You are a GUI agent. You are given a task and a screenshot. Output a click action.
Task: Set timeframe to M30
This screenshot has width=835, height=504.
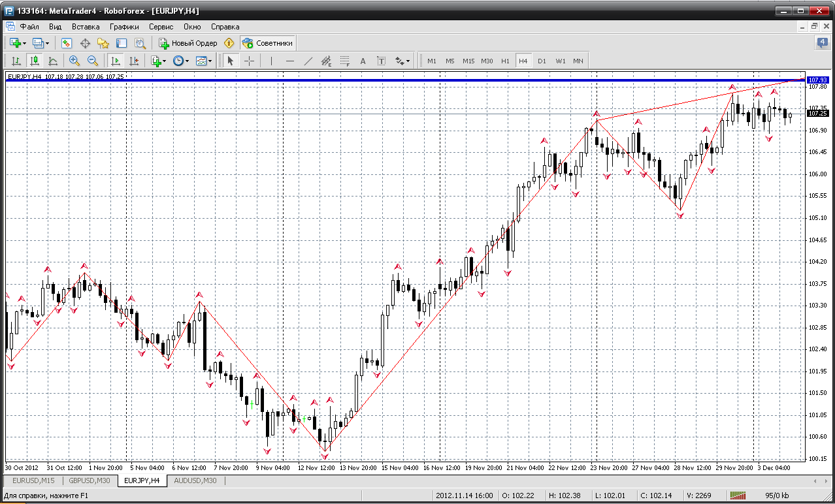tap(487, 61)
